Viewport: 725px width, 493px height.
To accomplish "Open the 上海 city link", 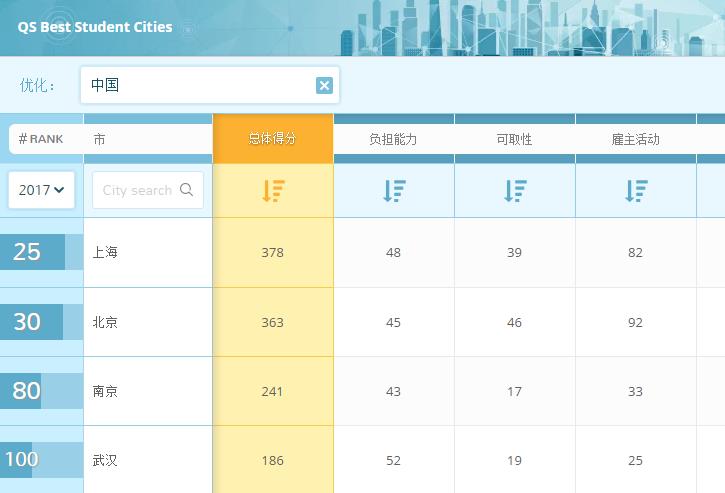I will click(x=105, y=253).
